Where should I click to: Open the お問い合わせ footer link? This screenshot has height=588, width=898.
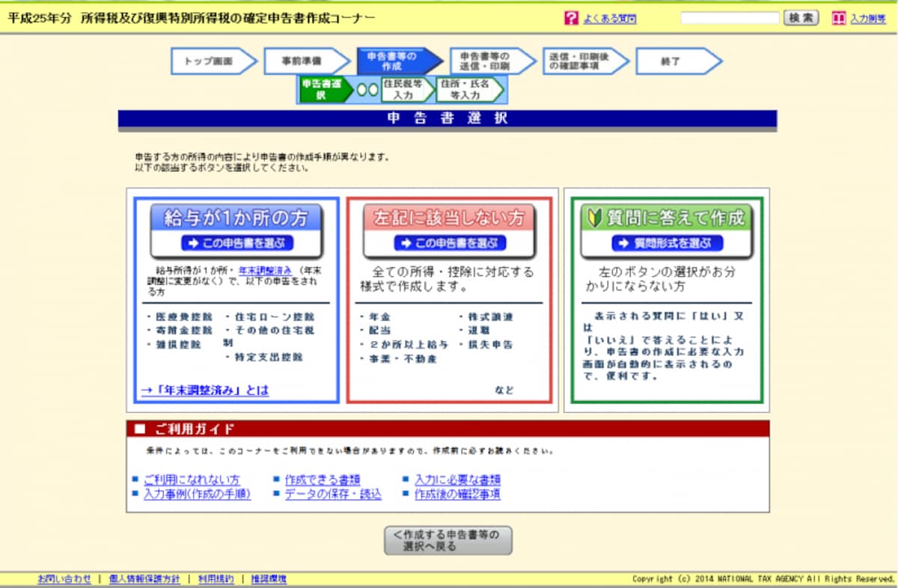(64, 579)
